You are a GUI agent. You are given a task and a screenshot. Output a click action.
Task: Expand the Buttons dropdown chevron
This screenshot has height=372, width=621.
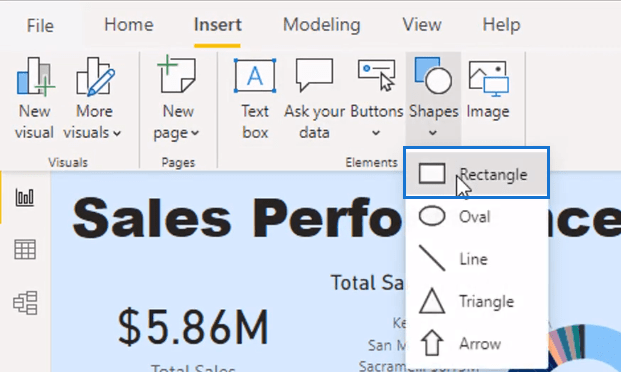point(376,133)
